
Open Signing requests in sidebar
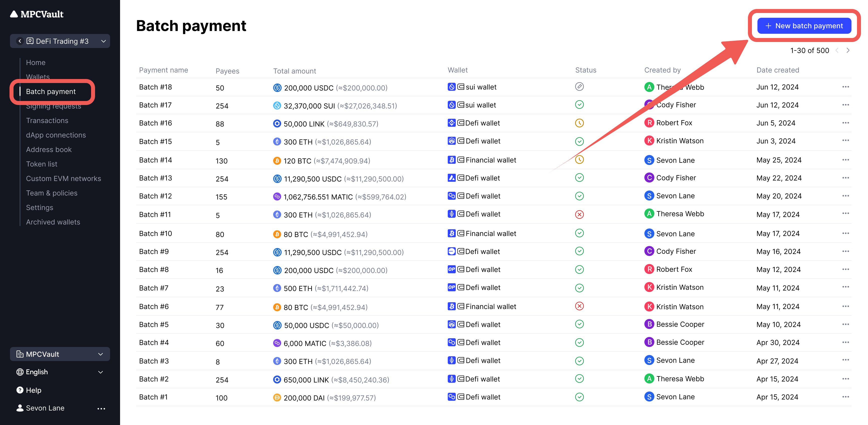tap(54, 106)
